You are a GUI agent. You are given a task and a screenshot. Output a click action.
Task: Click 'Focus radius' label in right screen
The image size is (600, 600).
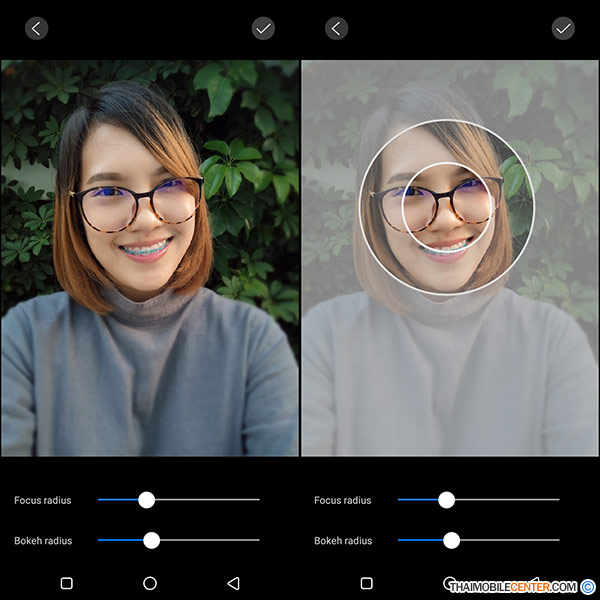(x=343, y=500)
